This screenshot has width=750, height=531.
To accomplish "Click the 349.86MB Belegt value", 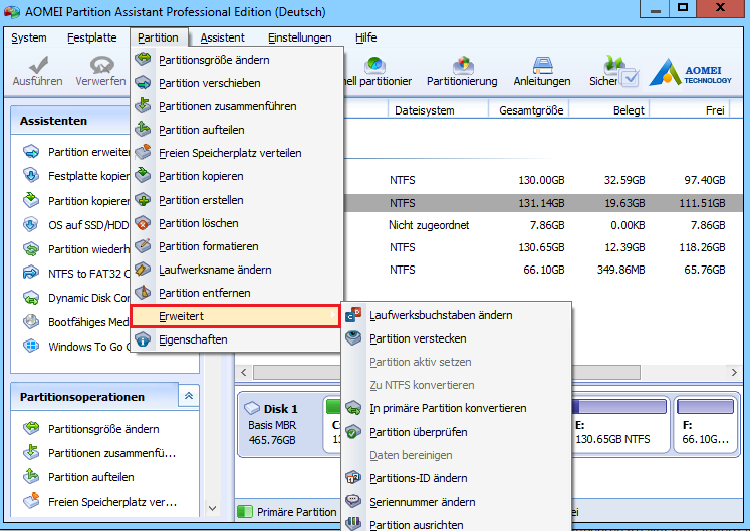I will (x=621, y=270).
